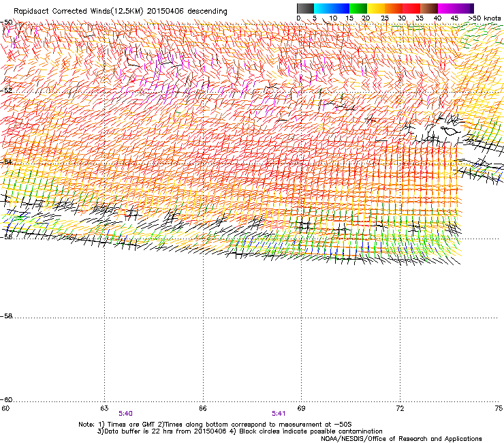Click the 'Data buffer is 22 hrs' note line

coord(240,431)
